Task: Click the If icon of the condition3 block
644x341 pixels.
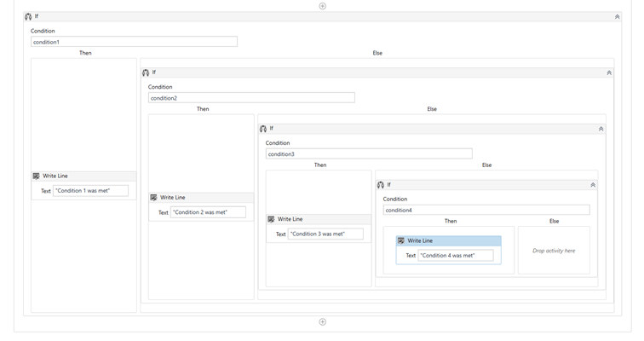Action: click(x=263, y=129)
